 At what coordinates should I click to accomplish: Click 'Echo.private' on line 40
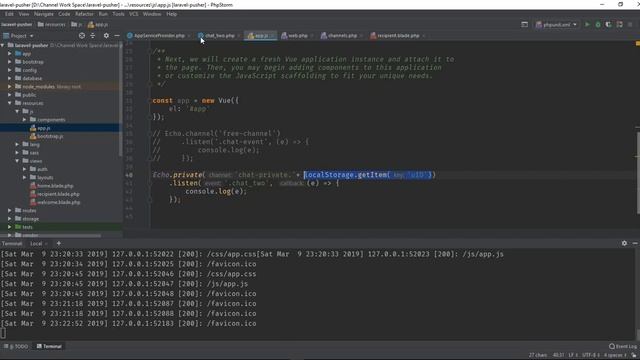[x=177, y=175]
